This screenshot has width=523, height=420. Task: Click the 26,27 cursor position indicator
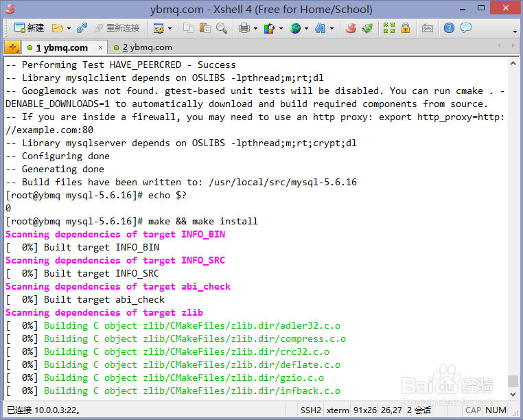[x=391, y=410]
